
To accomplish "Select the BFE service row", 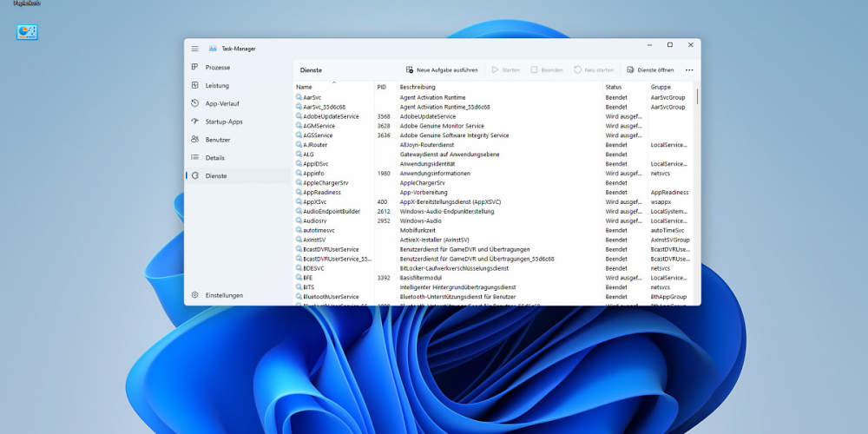I will click(493, 278).
